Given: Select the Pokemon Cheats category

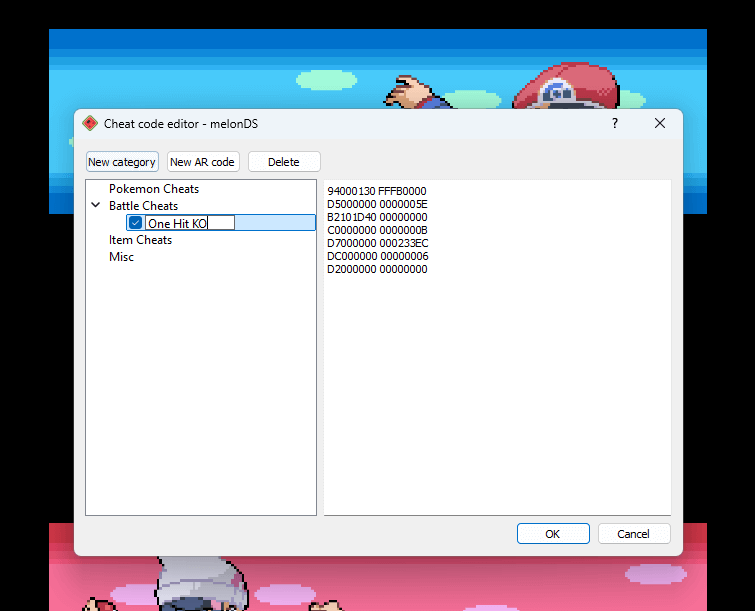Looking at the screenshot, I should click(x=154, y=189).
